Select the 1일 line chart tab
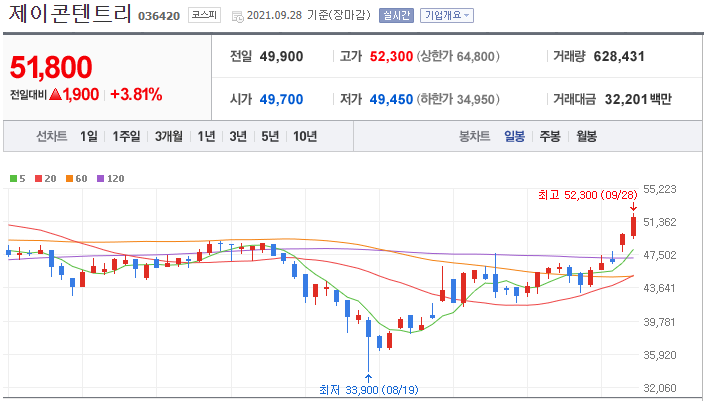 [x=88, y=136]
